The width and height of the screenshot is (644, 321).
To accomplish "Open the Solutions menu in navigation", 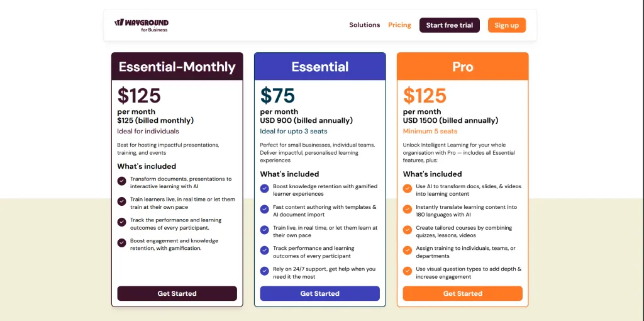I will point(365,25).
